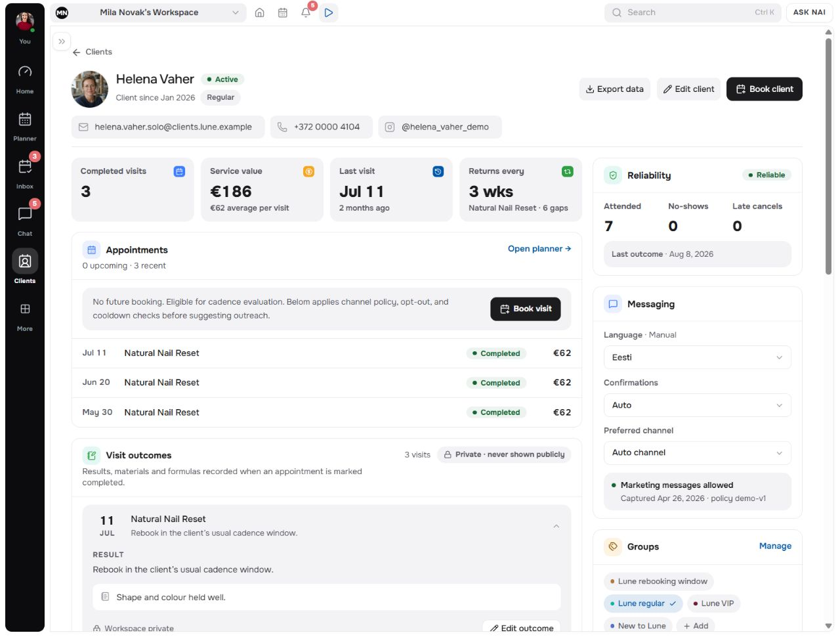
Task: Click the @helena_vaher_demo Instagram handle
Action: coord(440,127)
